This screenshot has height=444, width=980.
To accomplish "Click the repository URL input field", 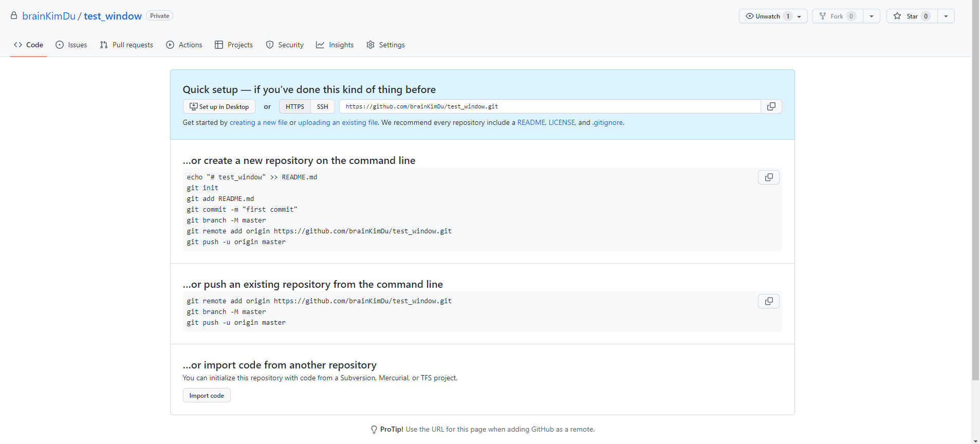I will click(x=550, y=106).
